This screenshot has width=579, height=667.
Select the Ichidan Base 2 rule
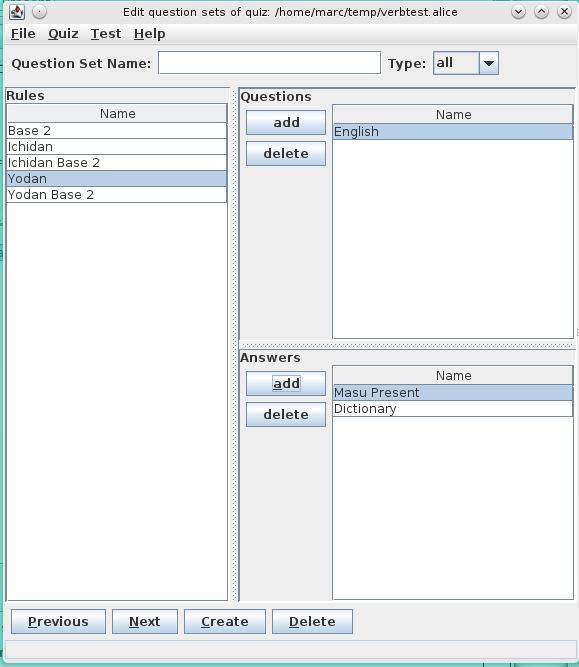coord(117,162)
